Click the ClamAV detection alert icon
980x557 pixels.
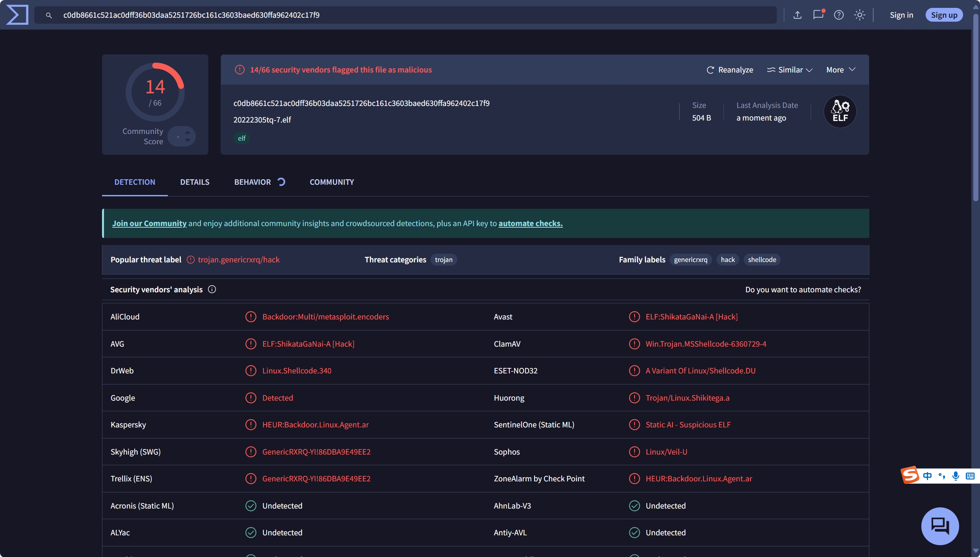click(x=634, y=344)
